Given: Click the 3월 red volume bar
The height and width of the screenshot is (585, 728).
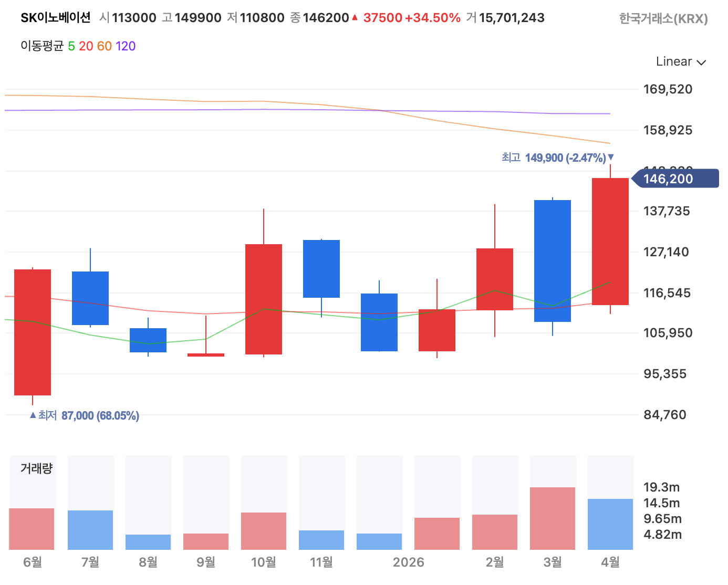Looking at the screenshot, I should tap(553, 518).
